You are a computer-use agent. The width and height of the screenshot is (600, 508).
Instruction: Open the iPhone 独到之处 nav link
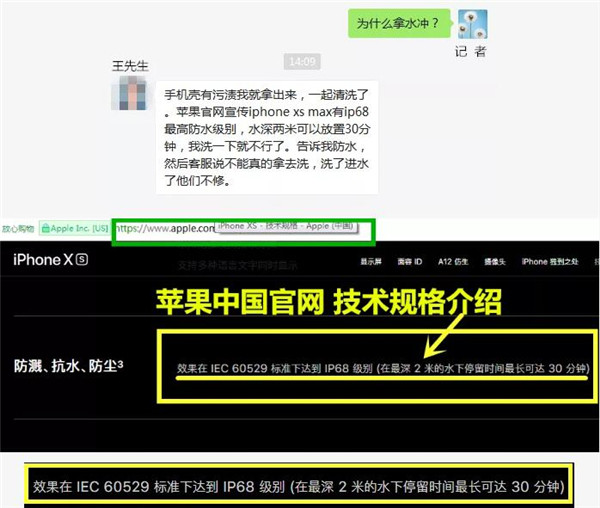coord(550,262)
